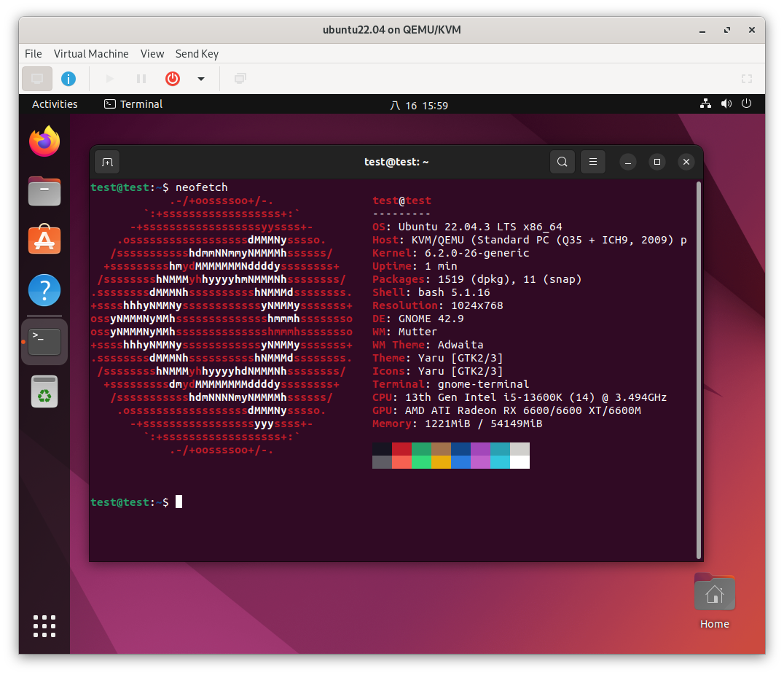Click the 'Shell: bash 5.1.16' line
The height and width of the screenshot is (675, 784).
(x=431, y=292)
